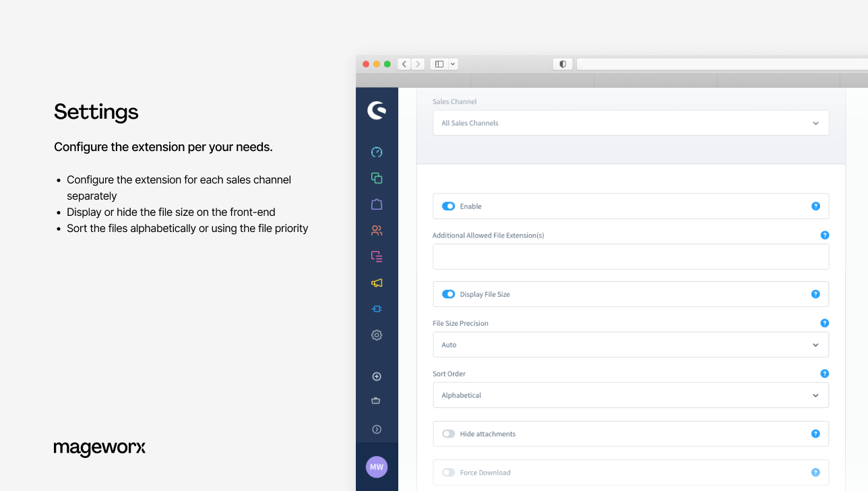Open the Orders shopping bag icon
The image size is (868, 491).
[x=377, y=204]
